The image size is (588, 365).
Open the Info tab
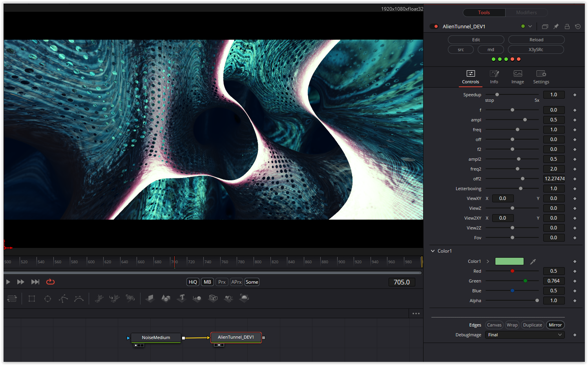click(x=494, y=77)
